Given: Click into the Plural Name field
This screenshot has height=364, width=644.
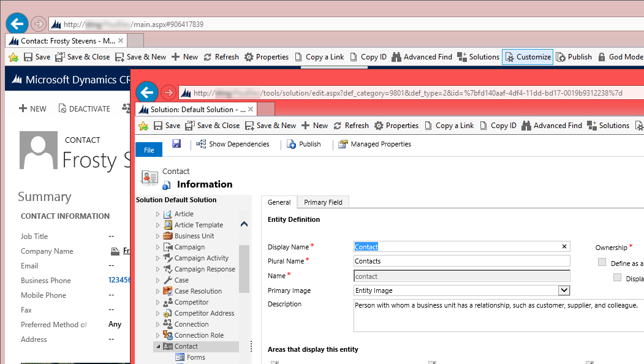Looking at the screenshot, I should click(462, 261).
